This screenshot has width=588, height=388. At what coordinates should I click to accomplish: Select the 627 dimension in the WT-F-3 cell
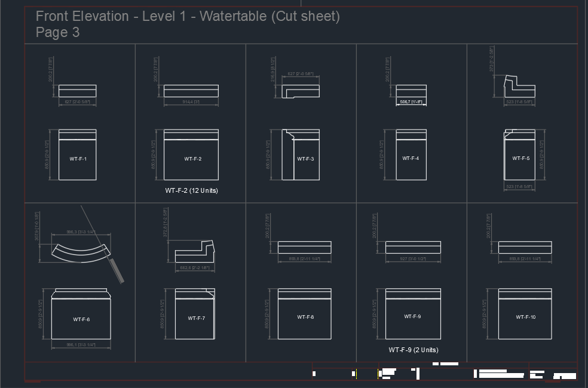click(301, 74)
